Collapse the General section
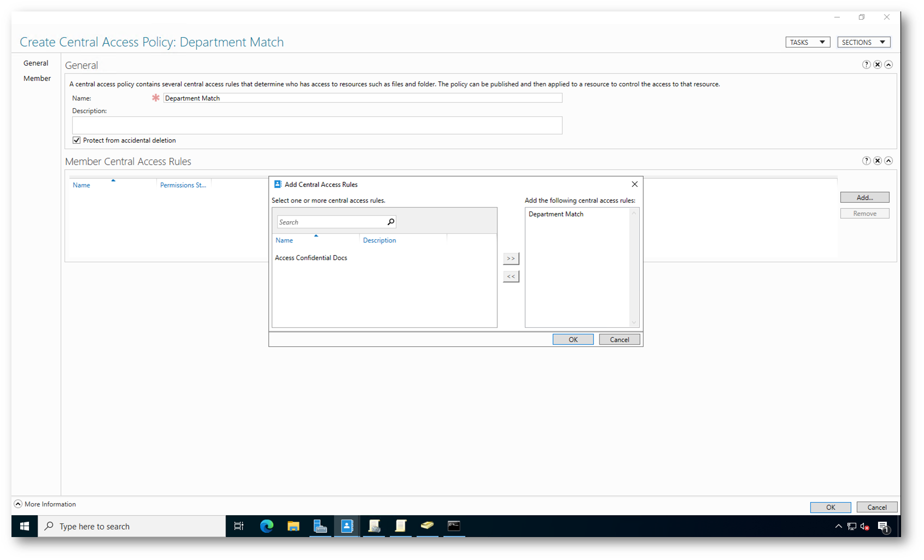This screenshot has width=924, height=560. (x=888, y=64)
